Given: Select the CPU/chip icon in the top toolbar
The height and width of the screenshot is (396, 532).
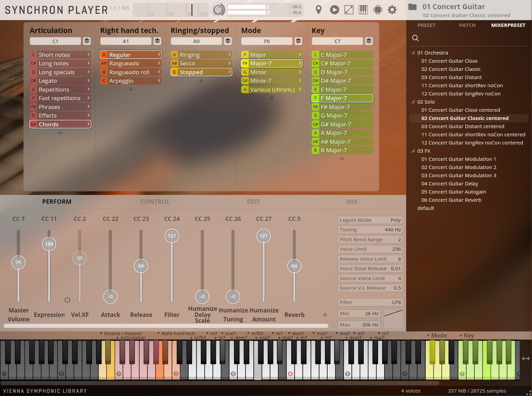Looking at the screenshot, I should tap(377, 10).
